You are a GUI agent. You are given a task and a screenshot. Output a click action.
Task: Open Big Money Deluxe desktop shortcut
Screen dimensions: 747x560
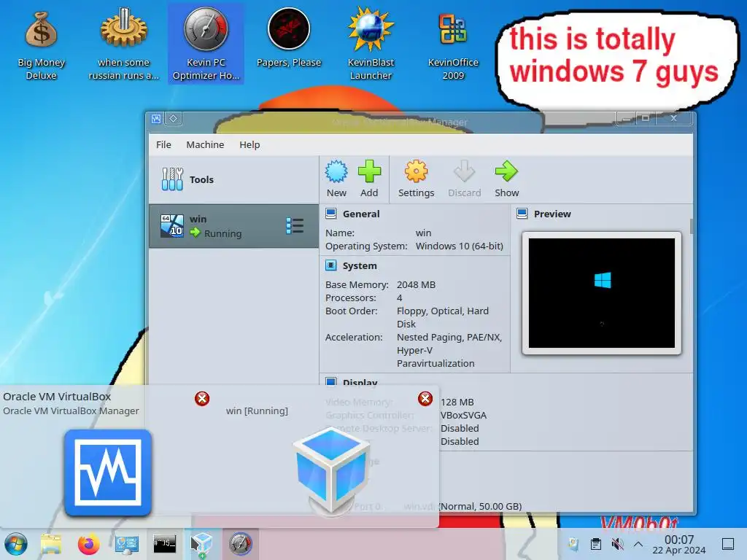(x=41, y=45)
